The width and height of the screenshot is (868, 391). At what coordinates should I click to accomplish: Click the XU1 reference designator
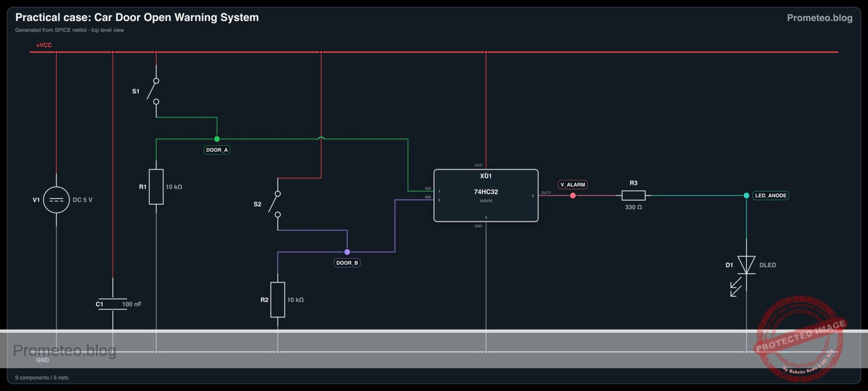pyautogui.click(x=486, y=176)
